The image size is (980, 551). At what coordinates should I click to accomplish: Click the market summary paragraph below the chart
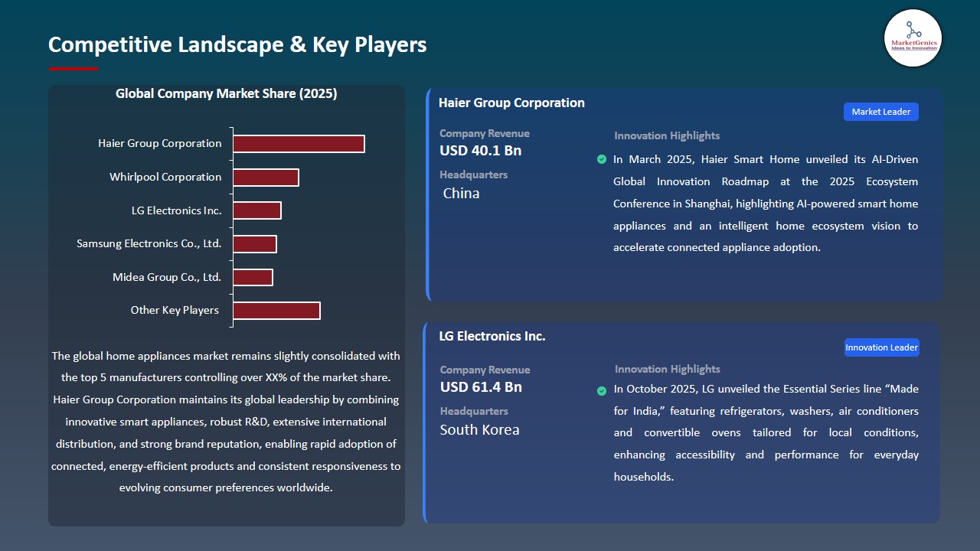pos(226,422)
